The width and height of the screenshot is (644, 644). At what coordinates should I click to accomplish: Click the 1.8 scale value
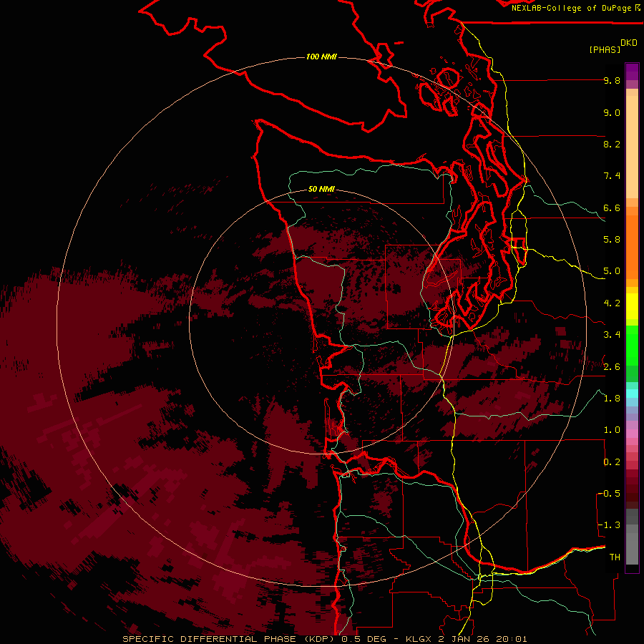click(x=612, y=399)
